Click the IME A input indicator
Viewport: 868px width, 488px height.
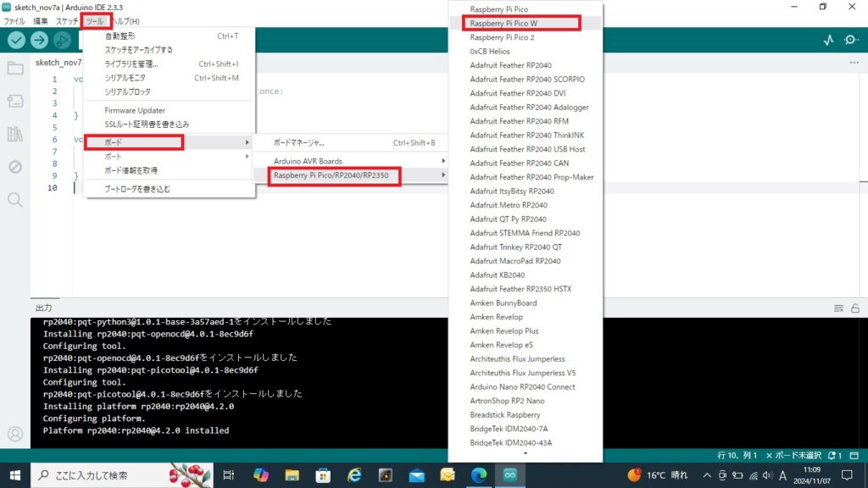pyautogui.click(x=782, y=475)
